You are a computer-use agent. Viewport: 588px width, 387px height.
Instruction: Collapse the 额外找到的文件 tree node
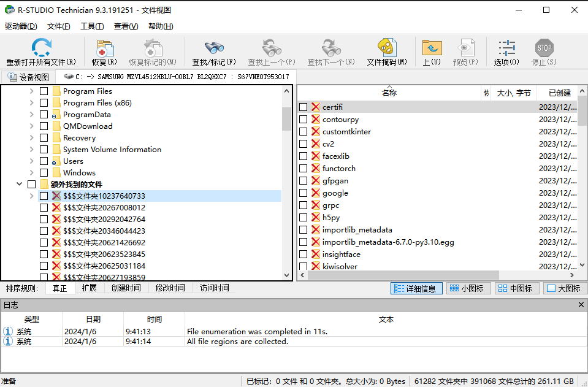(x=19, y=184)
